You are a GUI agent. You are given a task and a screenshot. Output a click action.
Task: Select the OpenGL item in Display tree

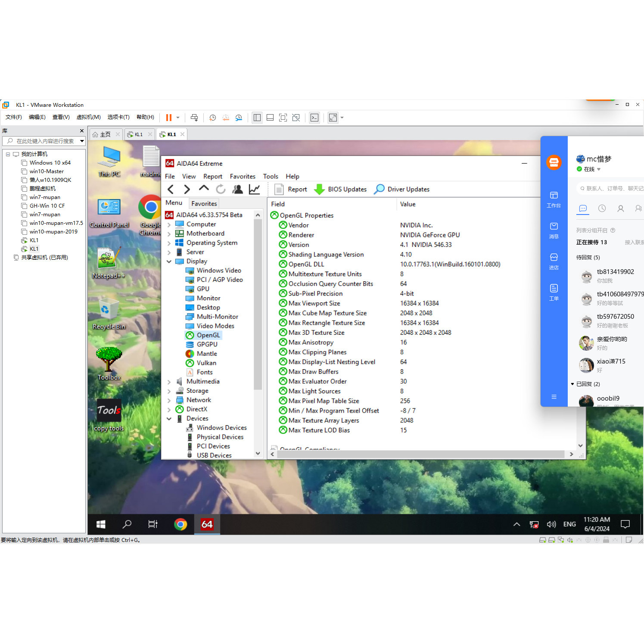coord(203,335)
